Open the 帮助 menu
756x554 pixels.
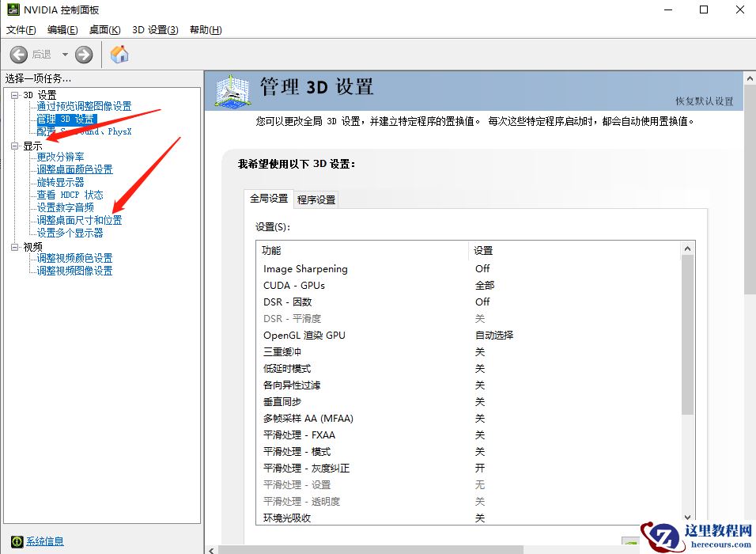[x=204, y=29]
